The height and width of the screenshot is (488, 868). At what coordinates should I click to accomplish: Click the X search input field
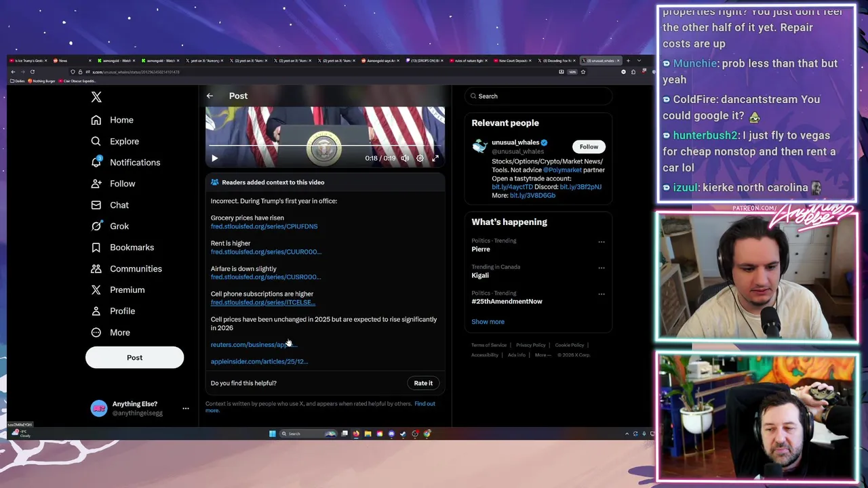[538, 96]
